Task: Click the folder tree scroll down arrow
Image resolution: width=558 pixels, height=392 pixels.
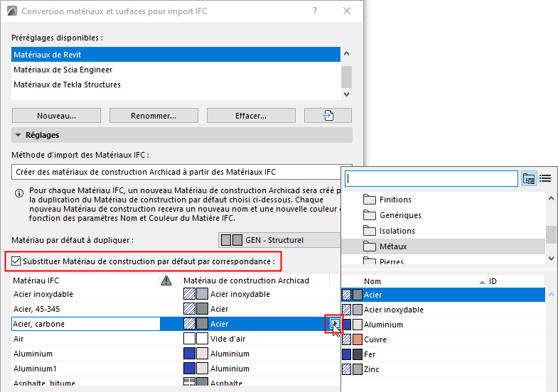Action: (x=551, y=258)
